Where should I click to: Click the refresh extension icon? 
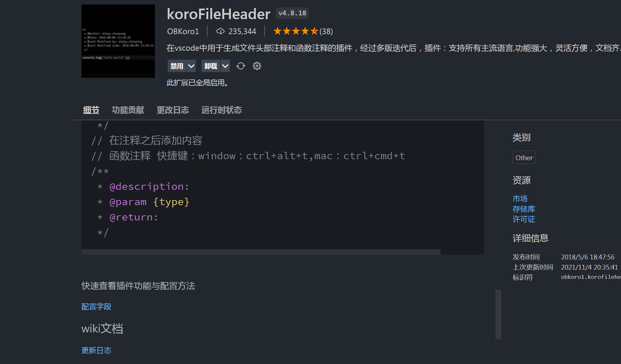(241, 66)
